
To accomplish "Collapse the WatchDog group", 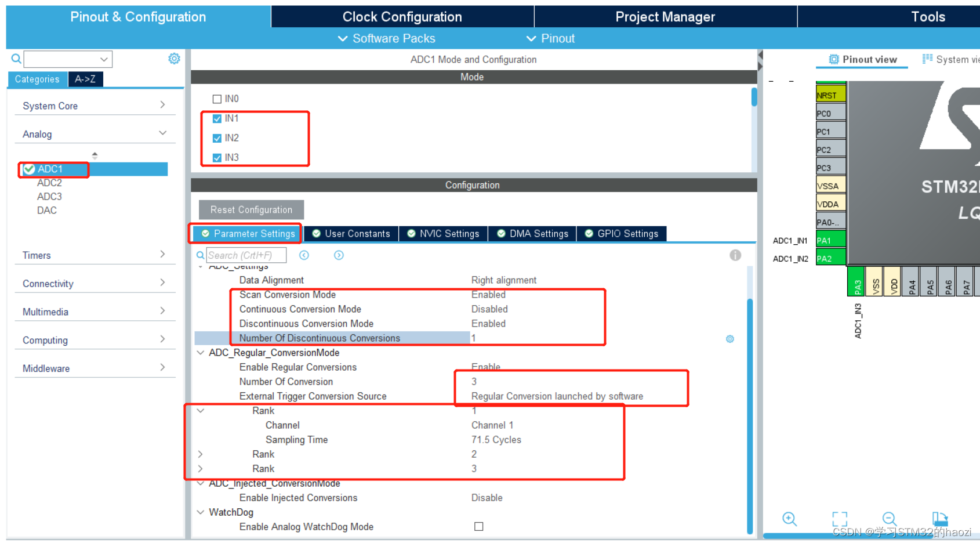I will (201, 512).
